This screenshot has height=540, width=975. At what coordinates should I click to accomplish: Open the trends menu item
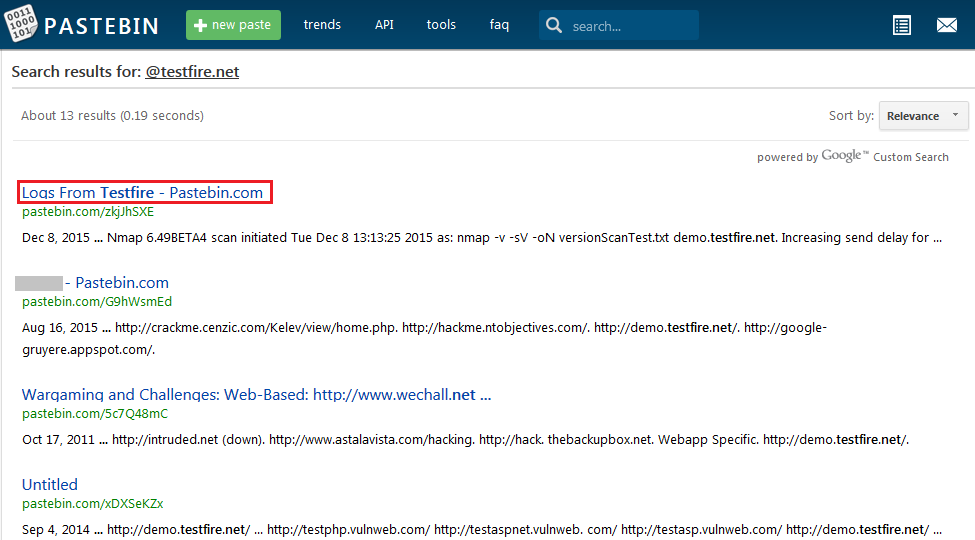tap(322, 25)
